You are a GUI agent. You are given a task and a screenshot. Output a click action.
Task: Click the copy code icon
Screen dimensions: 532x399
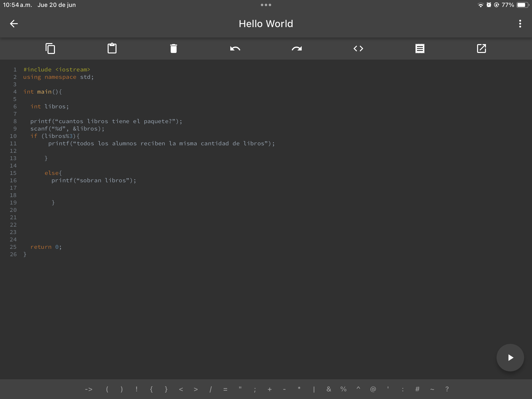click(50, 49)
